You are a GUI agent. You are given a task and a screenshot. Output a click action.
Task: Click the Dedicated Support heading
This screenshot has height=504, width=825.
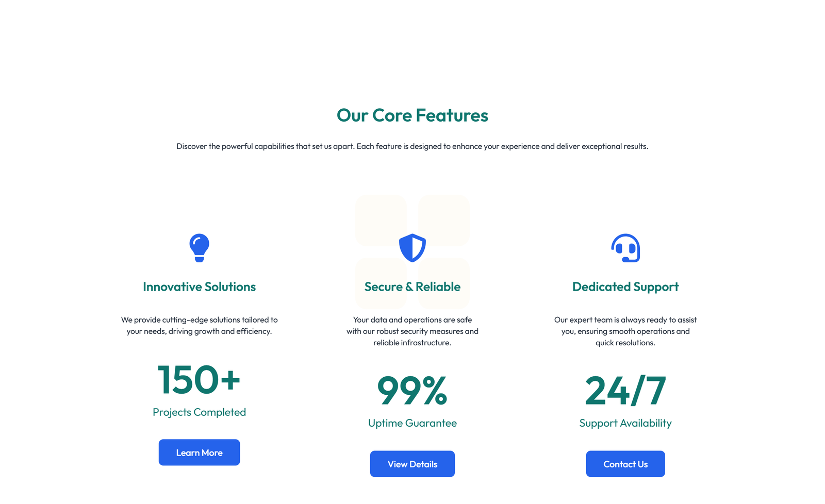tap(625, 287)
